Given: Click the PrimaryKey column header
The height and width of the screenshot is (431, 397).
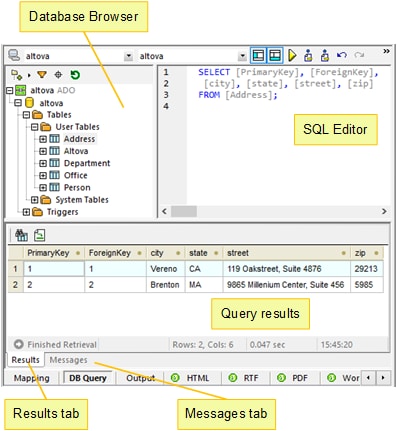Looking at the screenshot, I should click(54, 253).
